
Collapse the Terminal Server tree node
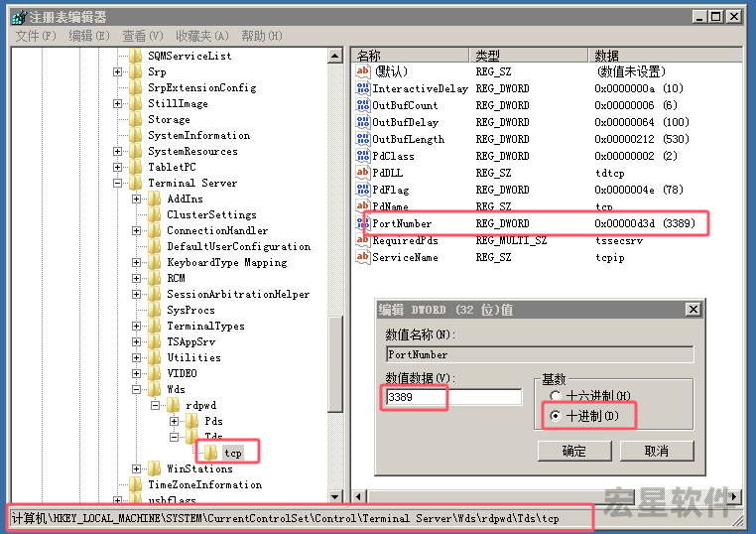(118, 183)
